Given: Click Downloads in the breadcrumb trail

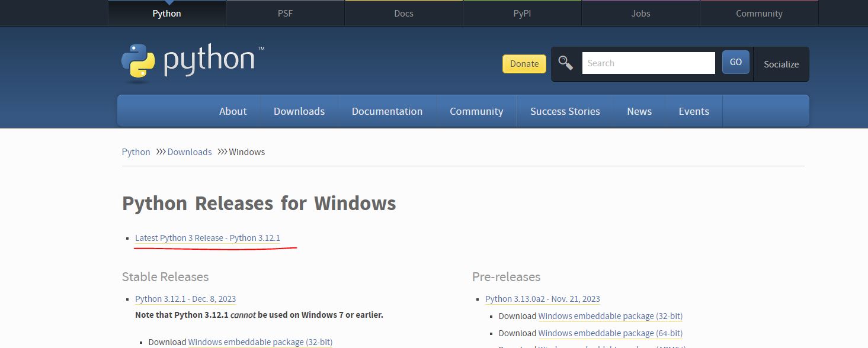Looking at the screenshot, I should point(190,152).
